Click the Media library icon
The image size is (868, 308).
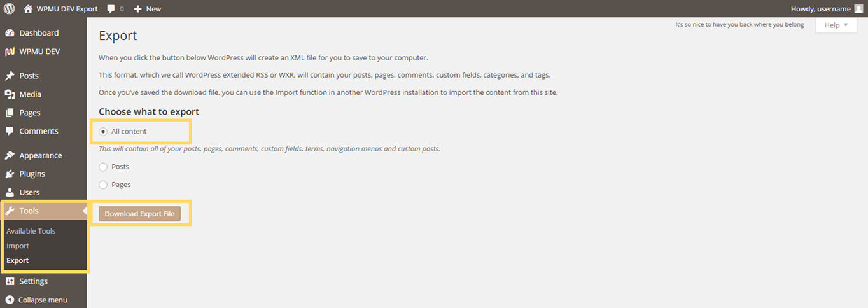click(x=10, y=94)
